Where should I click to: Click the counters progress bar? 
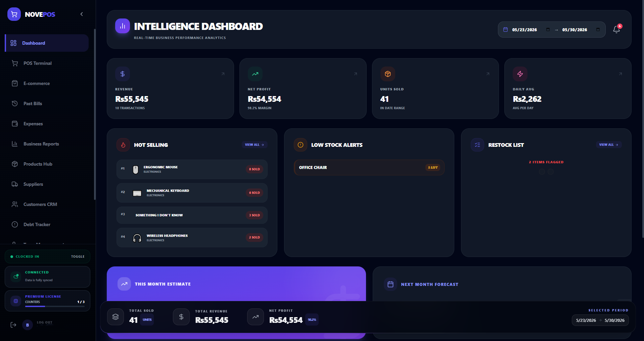pos(55,306)
